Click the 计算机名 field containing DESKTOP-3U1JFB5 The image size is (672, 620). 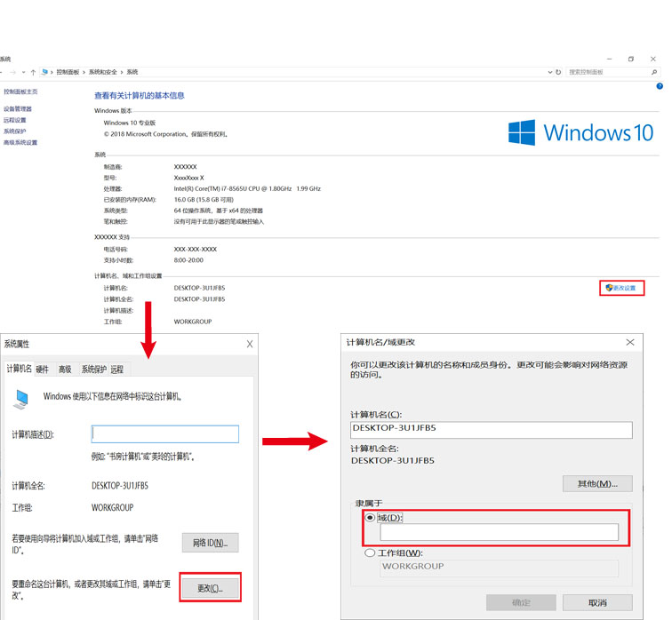pyautogui.click(x=491, y=428)
